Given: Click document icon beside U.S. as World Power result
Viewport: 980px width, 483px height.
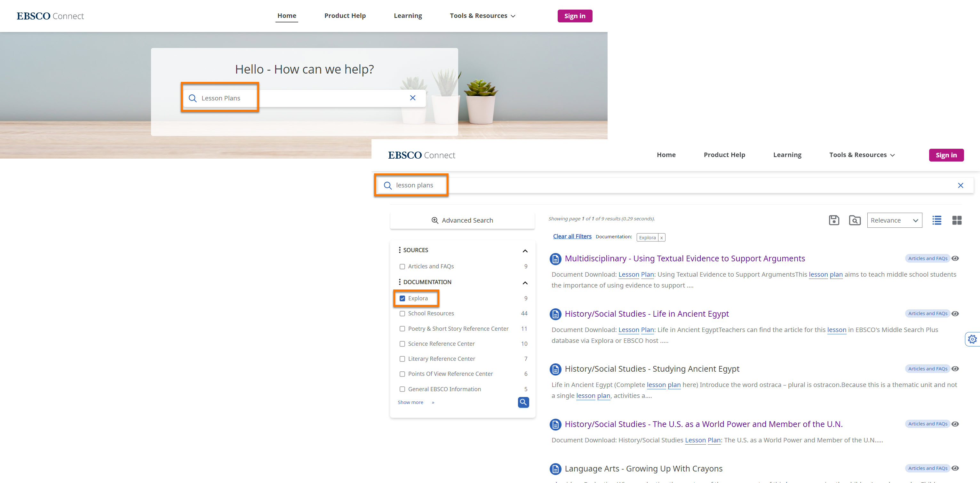Looking at the screenshot, I should [555, 424].
